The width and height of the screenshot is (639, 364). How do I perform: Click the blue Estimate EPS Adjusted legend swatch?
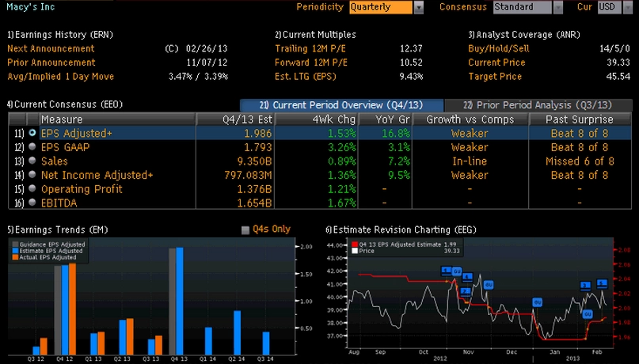[16, 251]
